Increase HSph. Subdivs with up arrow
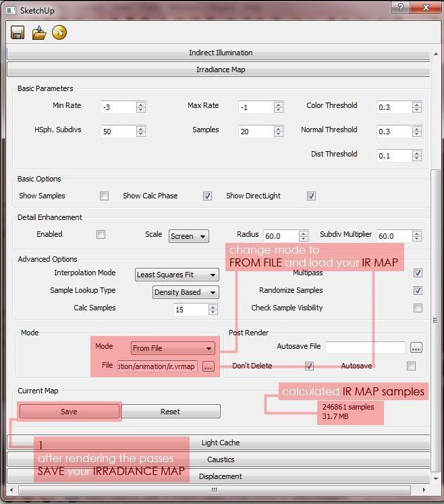Screen dimensions: 444x504 click(x=141, y=129)
